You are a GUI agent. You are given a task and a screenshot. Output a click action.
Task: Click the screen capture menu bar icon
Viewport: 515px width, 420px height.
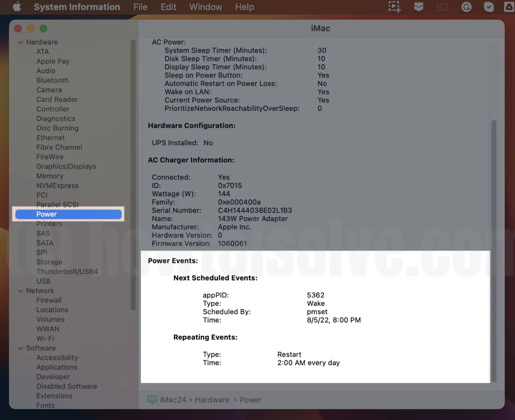[x=394, y=7]
